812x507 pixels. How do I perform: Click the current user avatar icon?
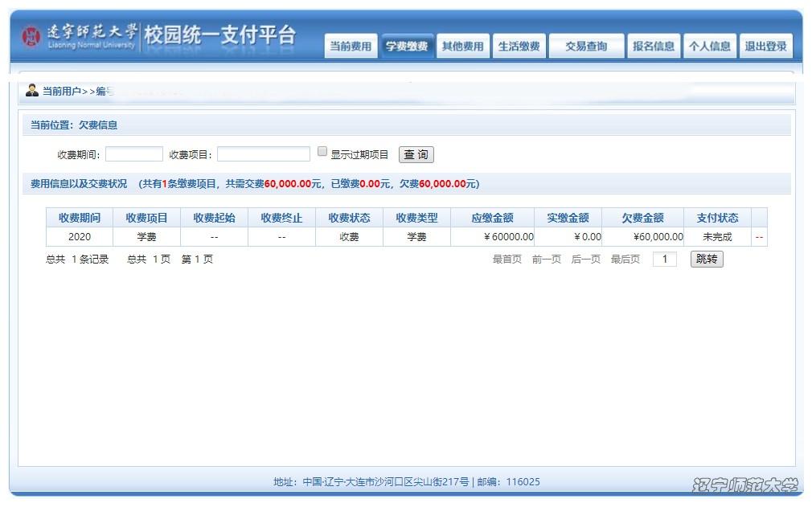point(32,90)
